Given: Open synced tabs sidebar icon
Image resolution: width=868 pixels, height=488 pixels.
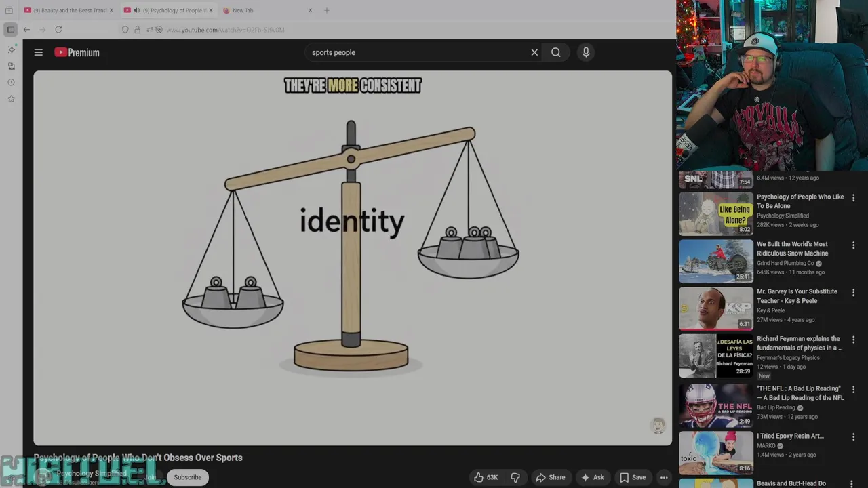Looking at the screenshot, I should tap(11, 66).
